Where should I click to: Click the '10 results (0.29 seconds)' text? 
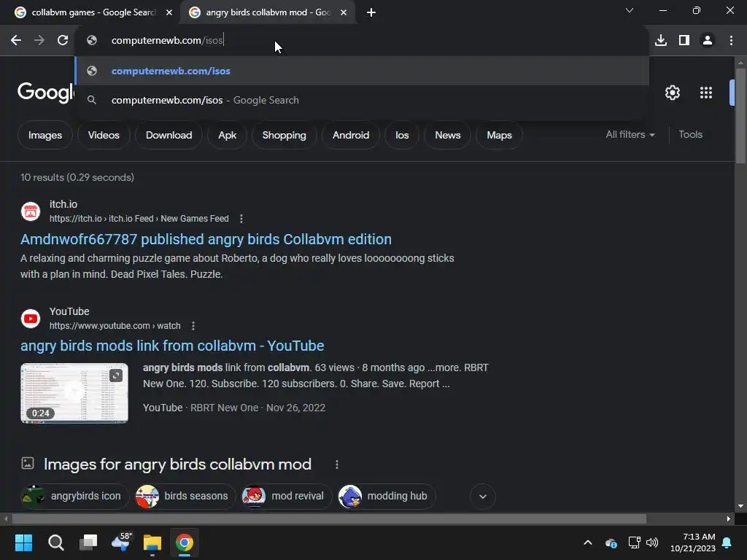77,177
